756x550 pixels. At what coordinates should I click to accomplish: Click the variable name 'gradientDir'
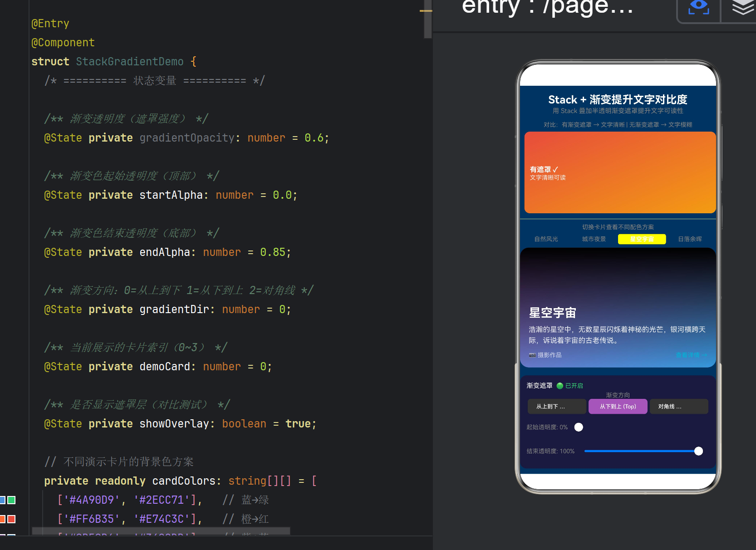(x=174, y=309)
